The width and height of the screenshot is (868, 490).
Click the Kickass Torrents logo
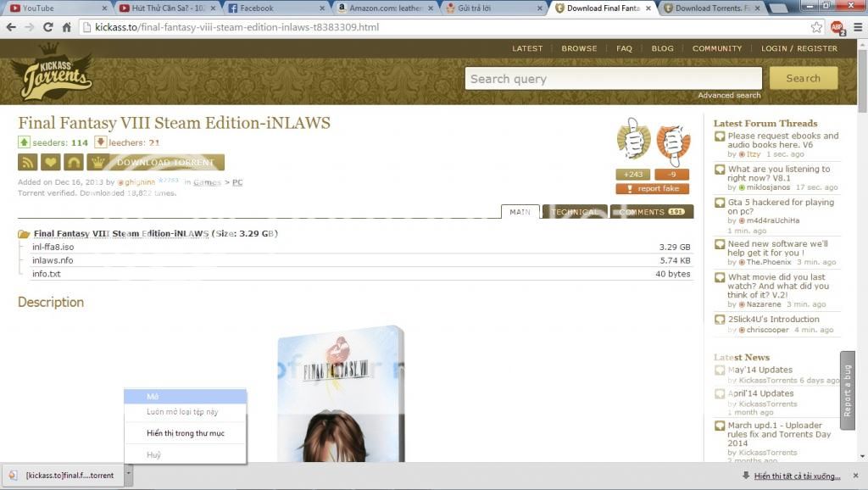point(52,72)
